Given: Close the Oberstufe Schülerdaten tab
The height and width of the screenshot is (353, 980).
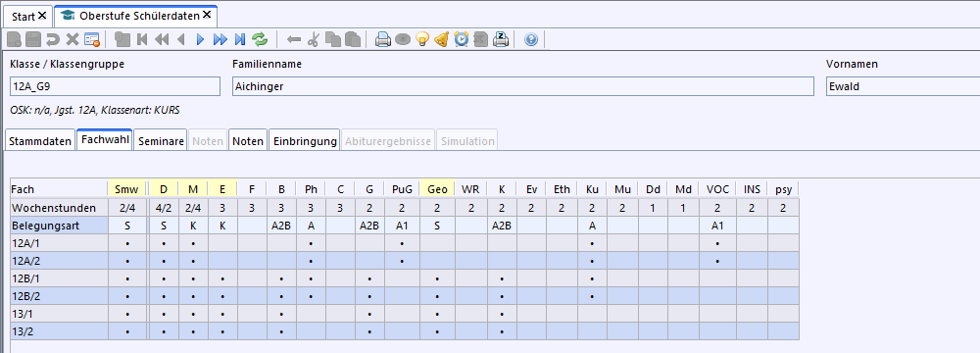Looking at the screenshot, I should (207, 15).
